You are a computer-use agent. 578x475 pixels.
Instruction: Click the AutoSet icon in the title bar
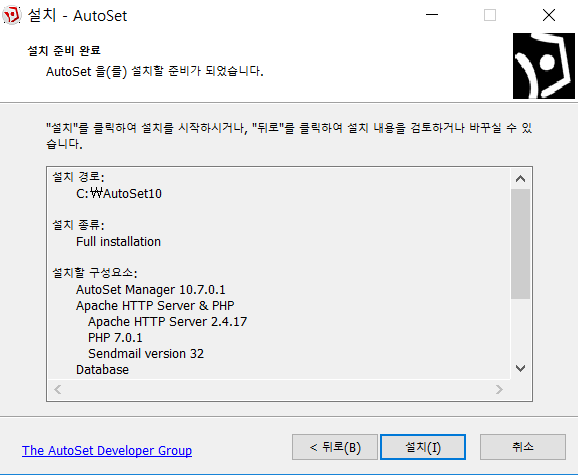(x=12, y=15)
